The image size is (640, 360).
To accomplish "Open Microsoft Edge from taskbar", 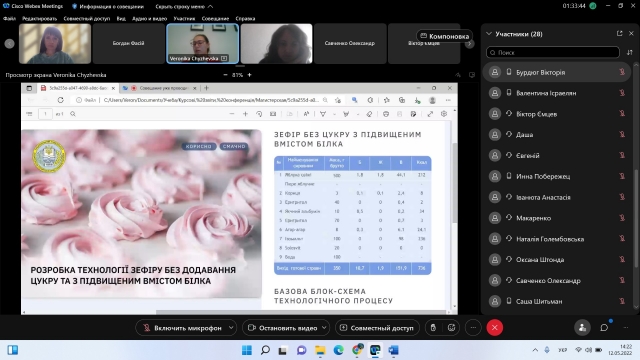I will point(338,350).
